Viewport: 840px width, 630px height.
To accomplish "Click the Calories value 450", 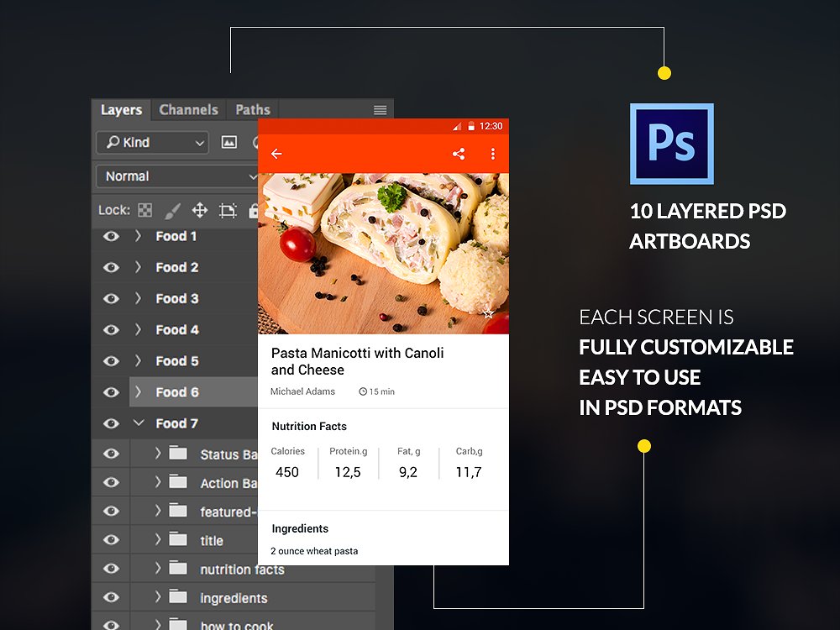I will [x=287, y=472].
